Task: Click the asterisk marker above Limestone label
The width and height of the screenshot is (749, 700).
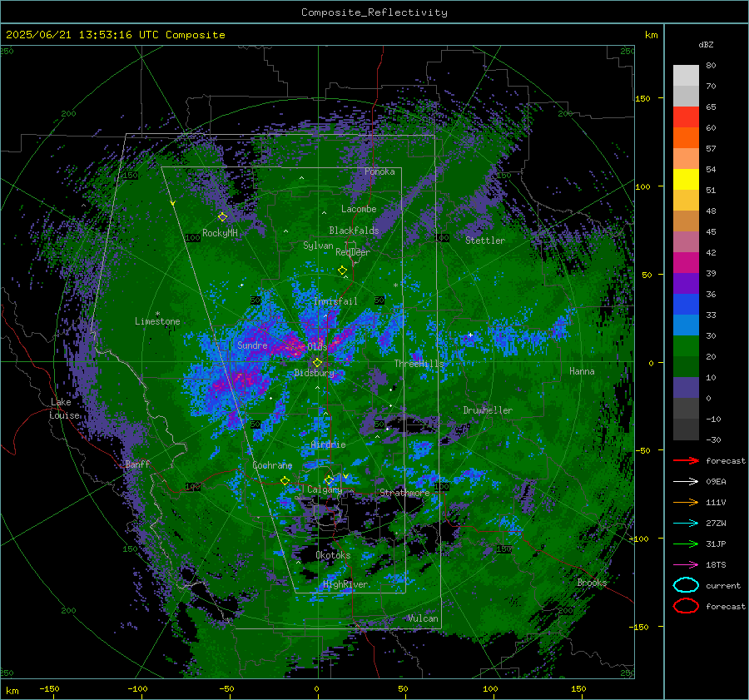Action: (x=157, y=314)
